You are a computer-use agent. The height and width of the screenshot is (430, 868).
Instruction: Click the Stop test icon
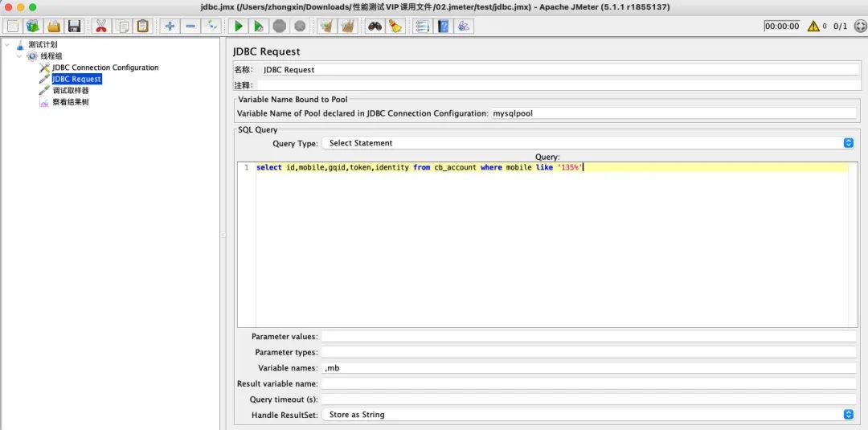pyautogui.click(x=280, y=26)
